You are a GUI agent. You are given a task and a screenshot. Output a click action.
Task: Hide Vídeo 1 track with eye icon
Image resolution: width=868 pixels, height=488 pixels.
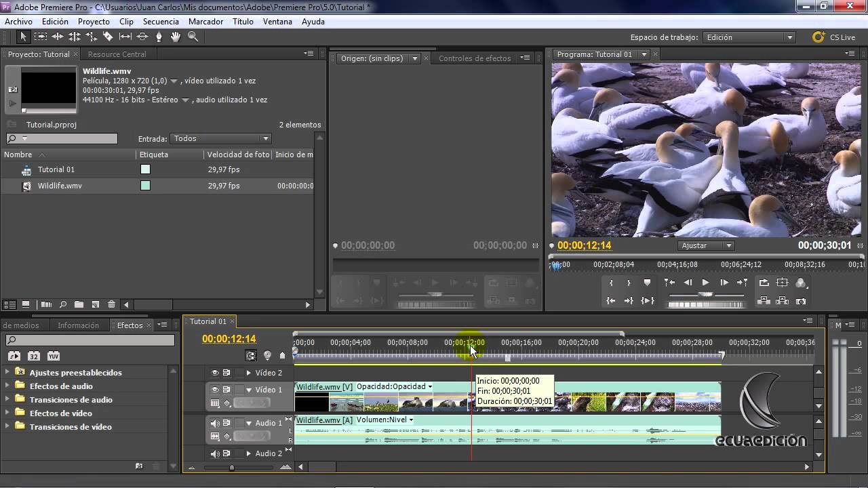click(215, 390)
